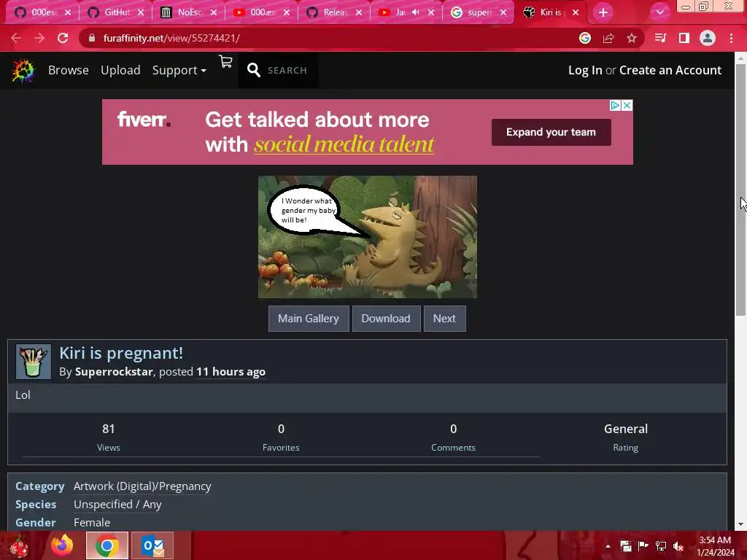Click the 81 Views counter
The width and height of the screenshot is (747, 560).
tap(109, 437)
